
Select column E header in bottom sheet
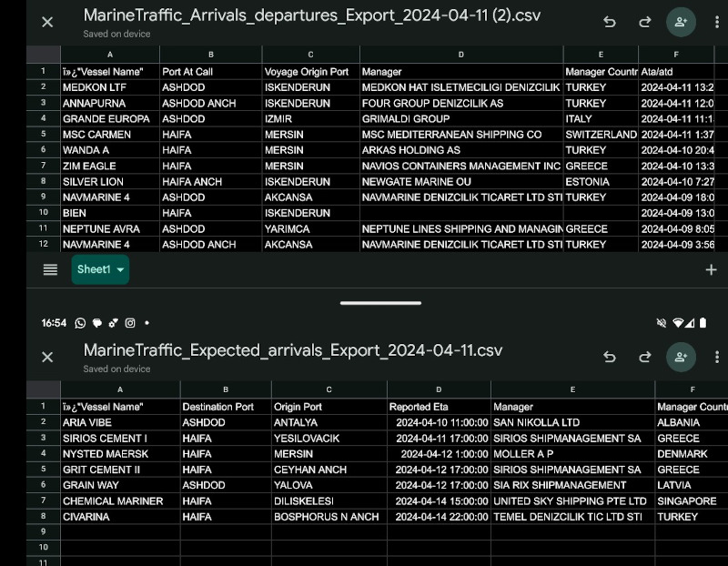[x=571, y=389]
